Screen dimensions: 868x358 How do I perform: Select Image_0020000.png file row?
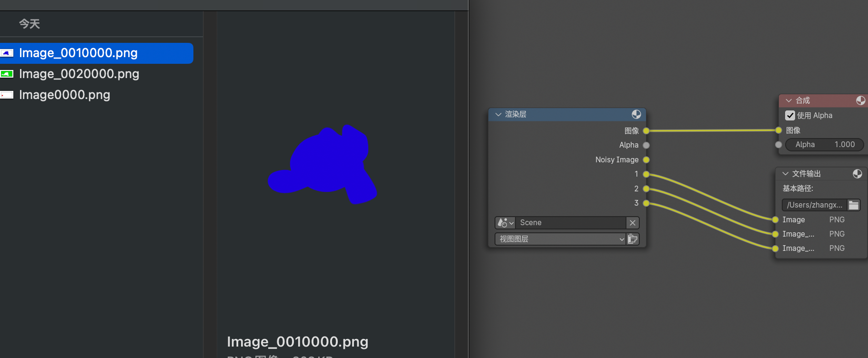tap(96, 74)
